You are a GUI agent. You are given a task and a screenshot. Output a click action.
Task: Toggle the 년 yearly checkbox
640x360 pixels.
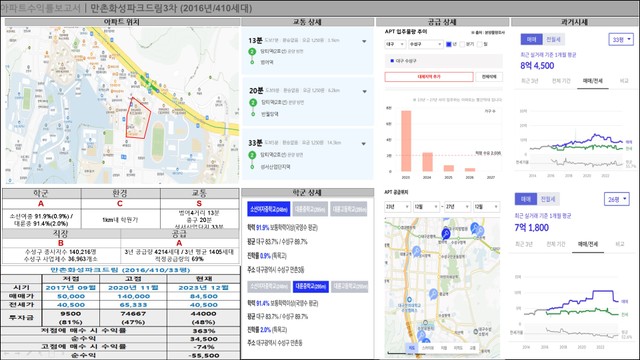coord(449,44)
